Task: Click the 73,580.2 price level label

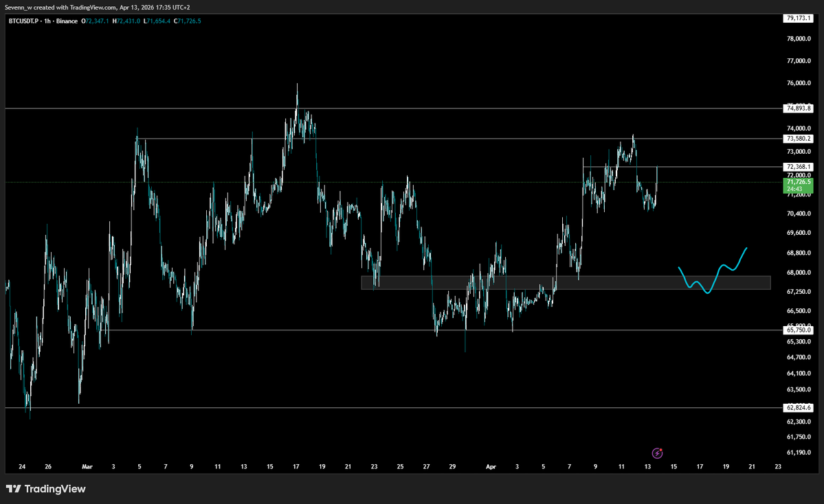Action: (798, 139)
